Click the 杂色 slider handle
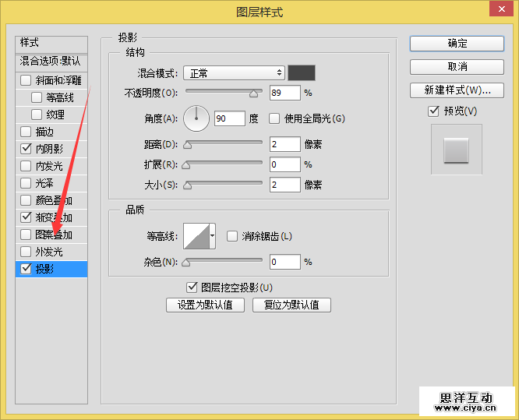The image size is (519, 420). 186,263
